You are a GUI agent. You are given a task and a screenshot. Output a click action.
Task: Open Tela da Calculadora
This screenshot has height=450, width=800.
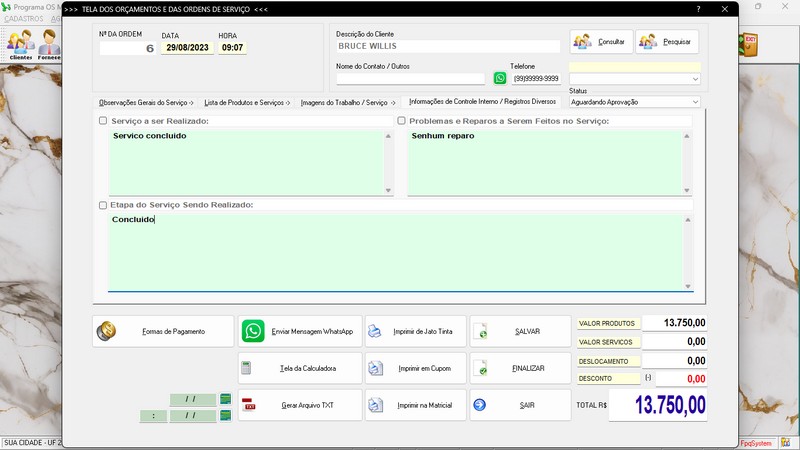coord(299,368)
